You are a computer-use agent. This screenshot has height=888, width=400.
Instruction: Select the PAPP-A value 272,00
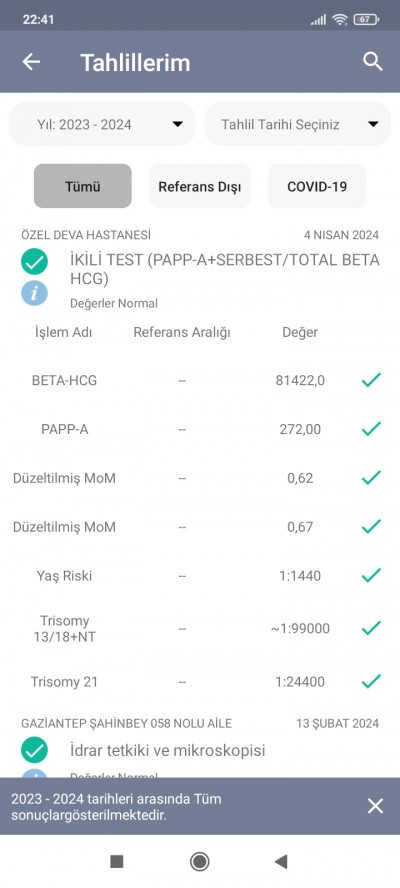click(300, 430)
